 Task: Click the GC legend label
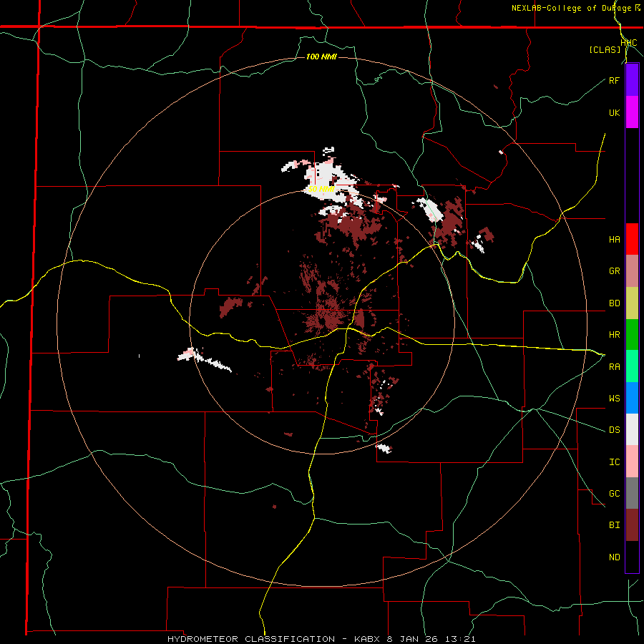click(614, 493)
